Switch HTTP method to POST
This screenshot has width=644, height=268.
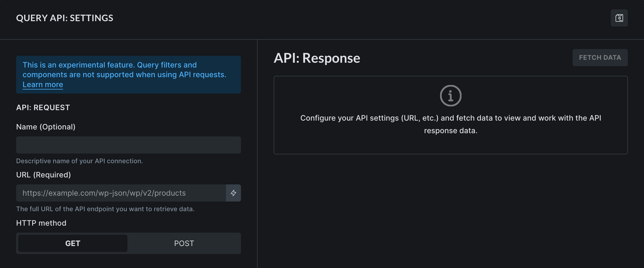184,243
